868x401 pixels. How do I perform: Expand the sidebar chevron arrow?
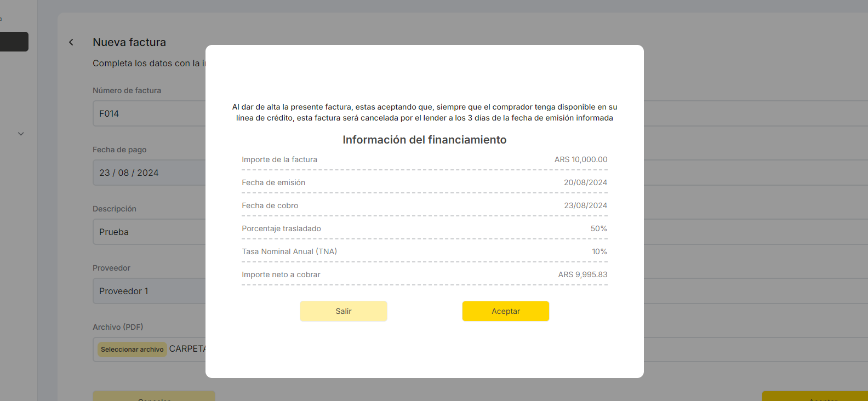pos(21,134)
